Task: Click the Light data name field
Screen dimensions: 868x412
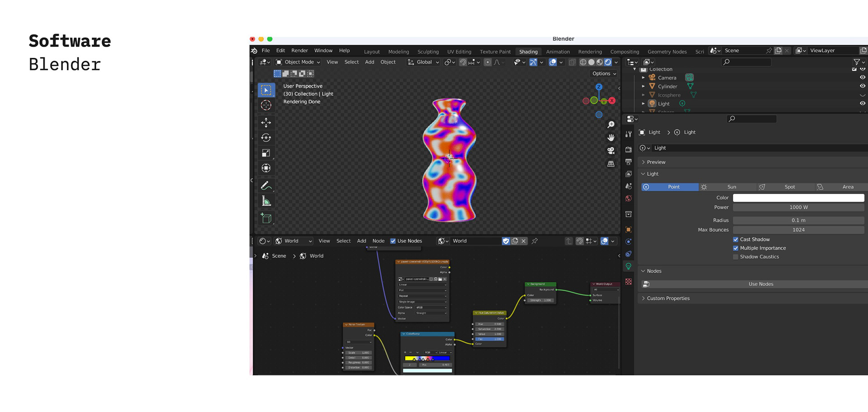Action: point(759,148)
